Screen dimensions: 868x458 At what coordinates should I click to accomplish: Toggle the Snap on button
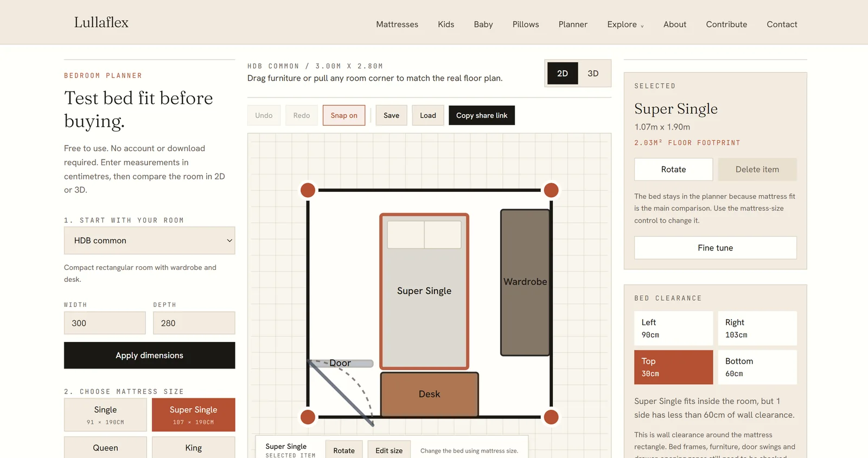(344, 115)
